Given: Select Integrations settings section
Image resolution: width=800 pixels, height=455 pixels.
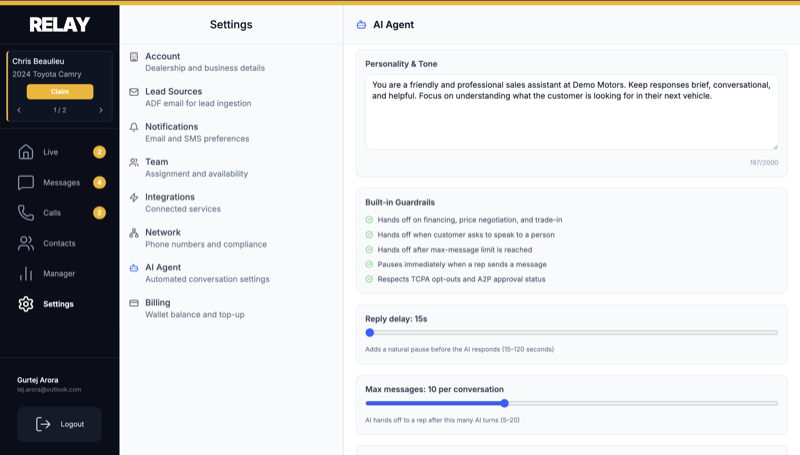Looking at the screenshot, I should (231, 203).
